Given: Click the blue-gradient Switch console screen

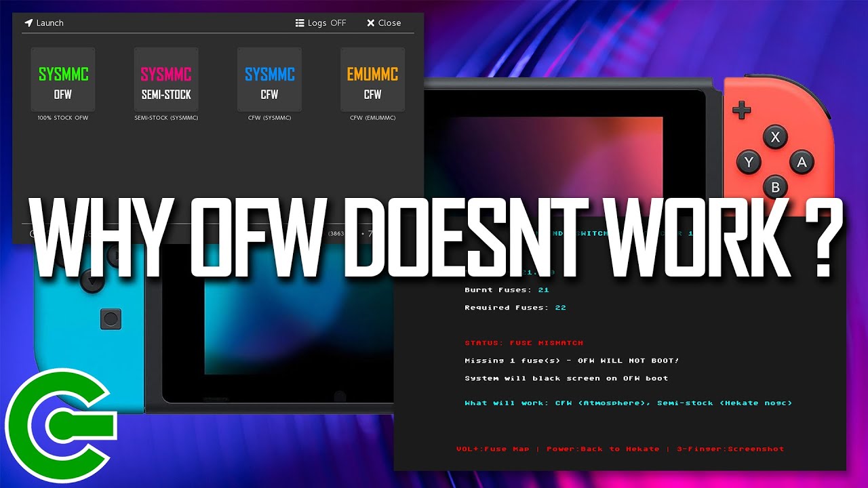Looking at the screenshot, I should coord(298,325).
